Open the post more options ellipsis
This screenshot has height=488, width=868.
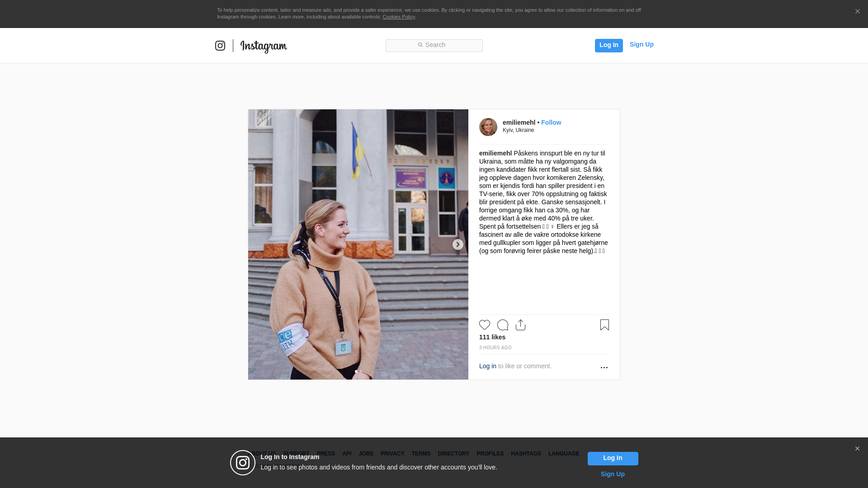pyautogui.click(x=604, y=367)
